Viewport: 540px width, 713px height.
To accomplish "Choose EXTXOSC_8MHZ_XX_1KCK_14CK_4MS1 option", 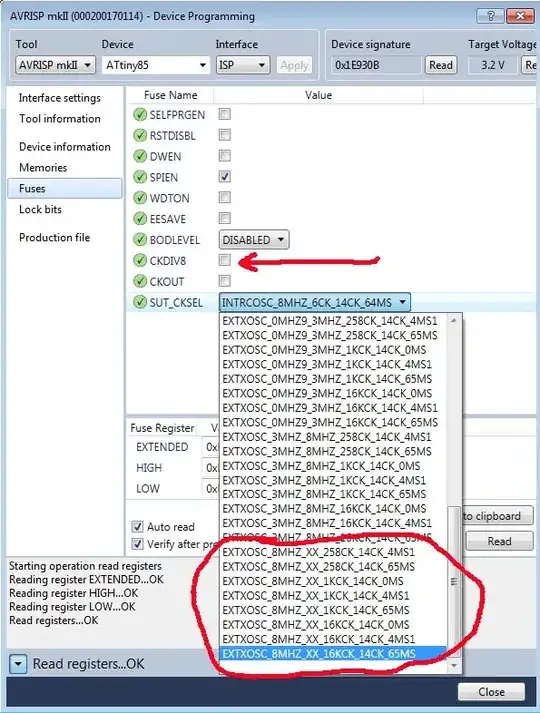I will (333, 595).
